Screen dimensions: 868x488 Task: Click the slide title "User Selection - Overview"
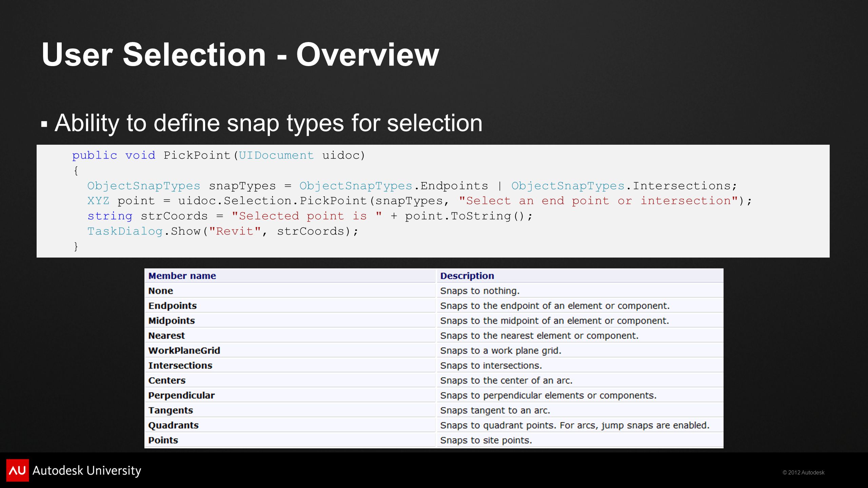coord(240,55)
